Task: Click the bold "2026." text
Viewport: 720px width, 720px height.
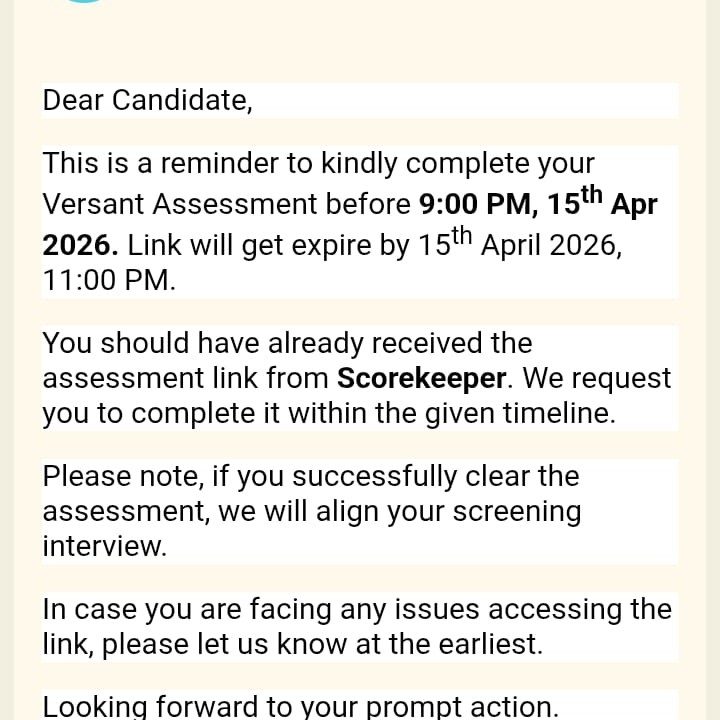Action: click(x=80, y=246)
